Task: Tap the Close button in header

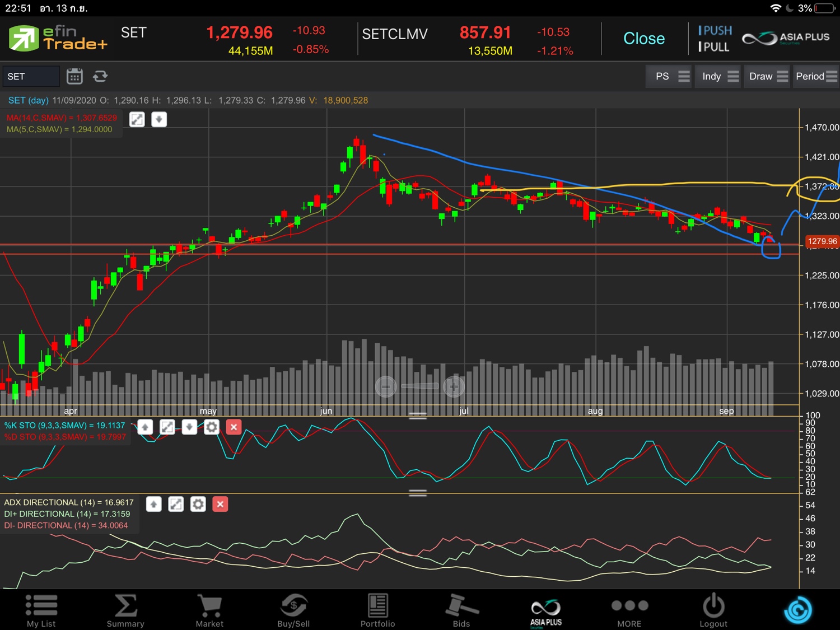Action: (x=644, y=38)
